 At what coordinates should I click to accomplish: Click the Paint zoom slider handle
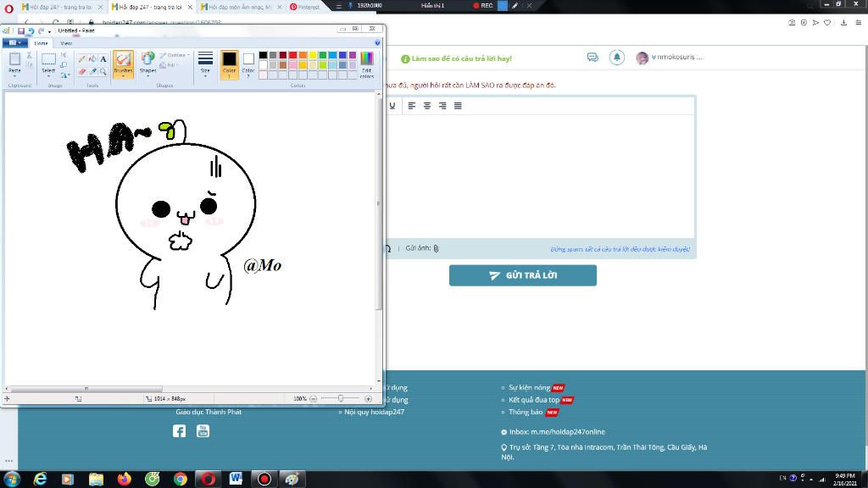(341, 398)
